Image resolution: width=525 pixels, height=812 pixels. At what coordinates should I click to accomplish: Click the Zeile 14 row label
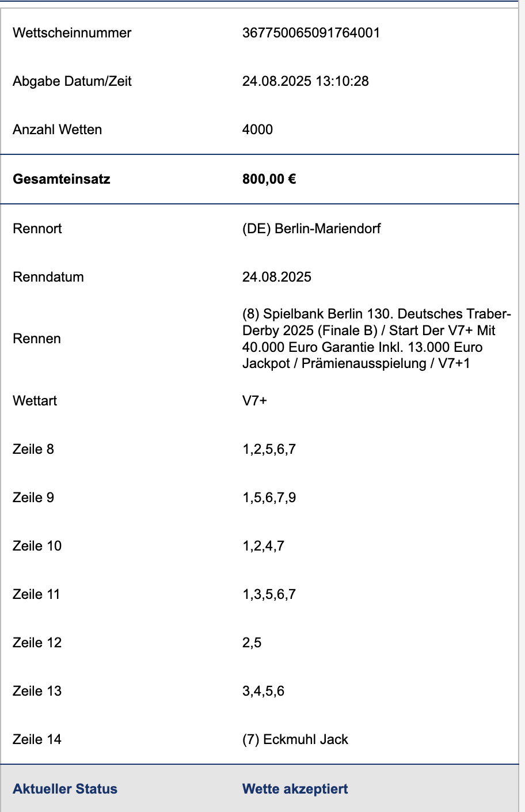37,739
